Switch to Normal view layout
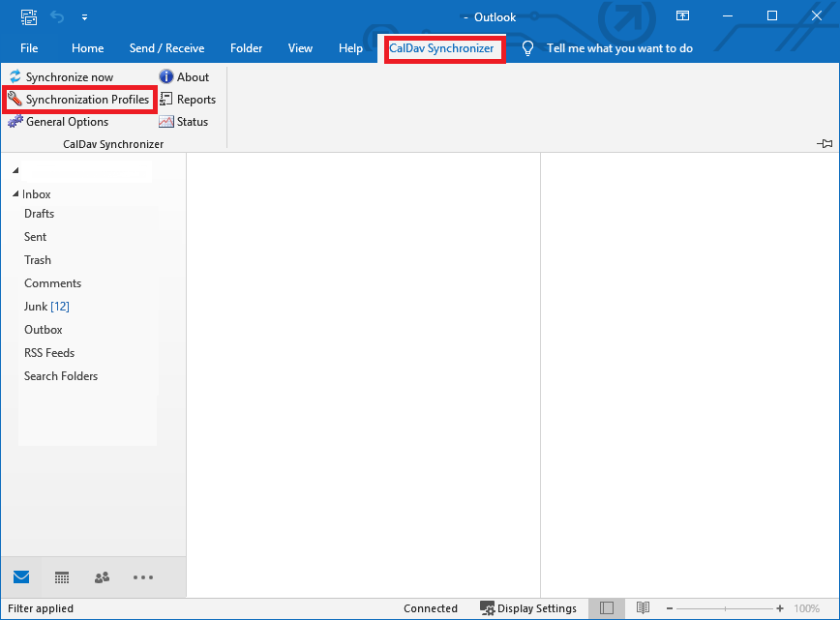 tap(606, 608)
